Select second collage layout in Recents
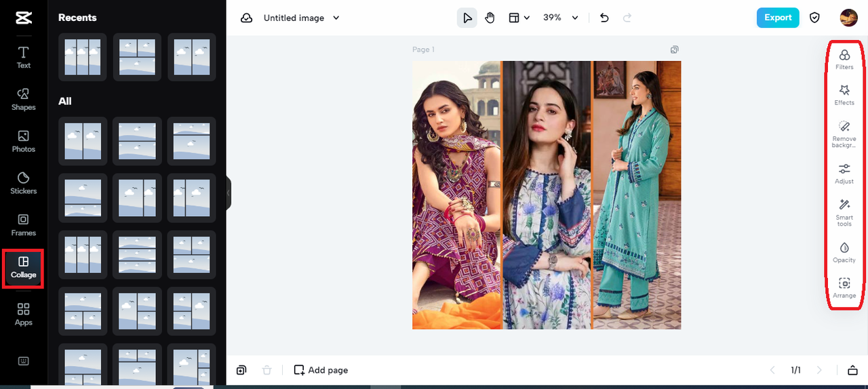This screenshot has width=868, height=389. click(x=137, y=57)
